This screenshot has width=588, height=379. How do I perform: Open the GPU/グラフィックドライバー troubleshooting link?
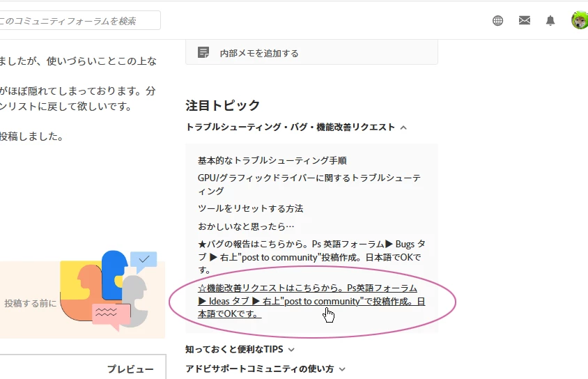click(309, 184)
